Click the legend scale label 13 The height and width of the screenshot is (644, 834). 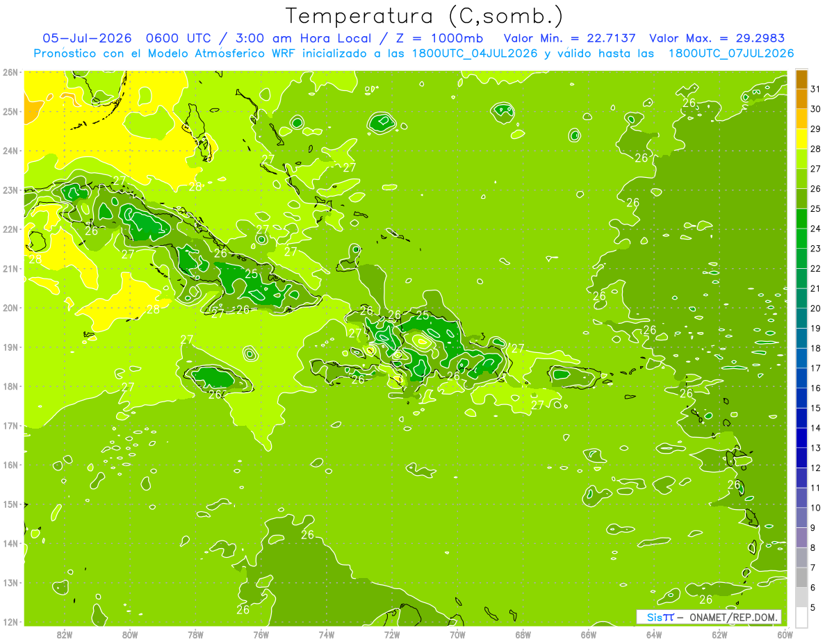815,448
